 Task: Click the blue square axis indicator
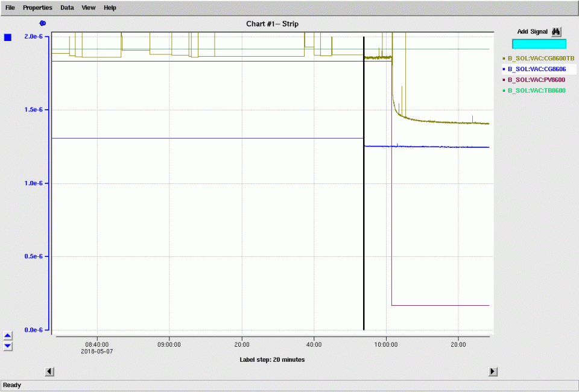8,37
